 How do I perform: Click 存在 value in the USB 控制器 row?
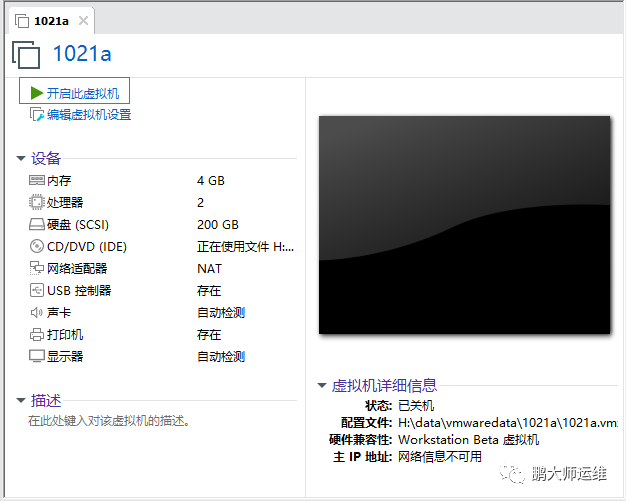pos(209,290)
